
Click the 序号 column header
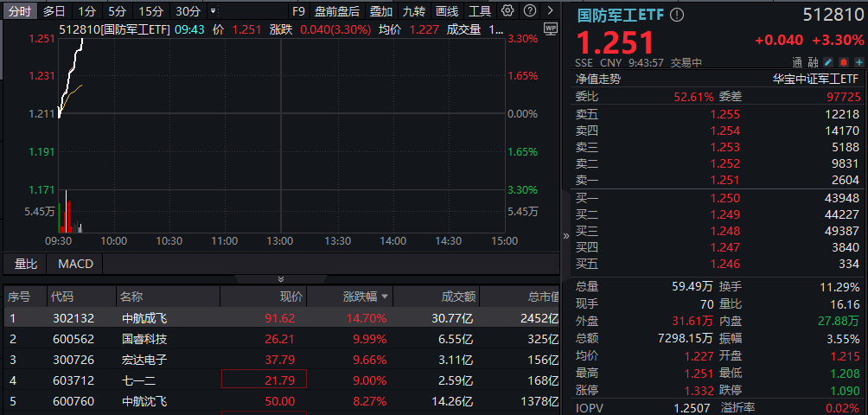(x=17, y=297)
